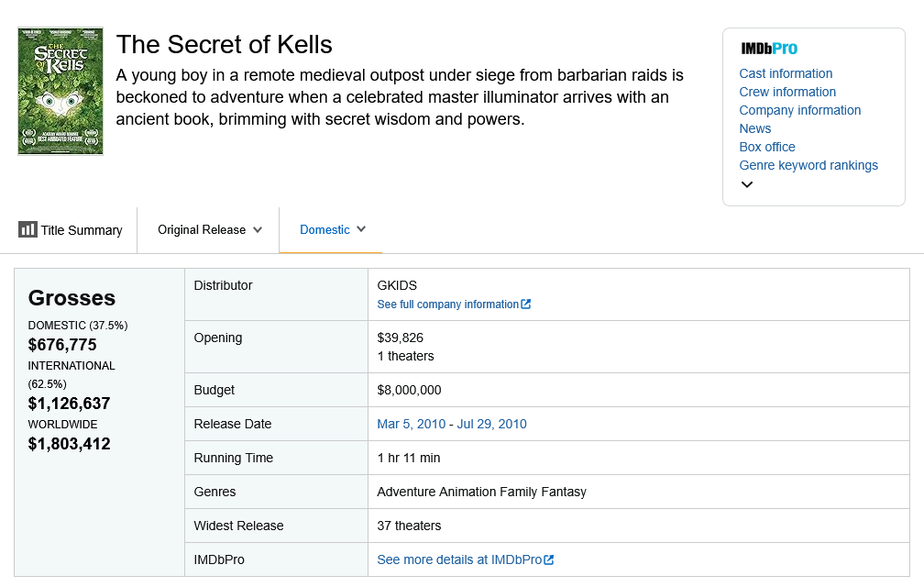
Task: Open the Original Release dropdown
Action: point(210,229)
